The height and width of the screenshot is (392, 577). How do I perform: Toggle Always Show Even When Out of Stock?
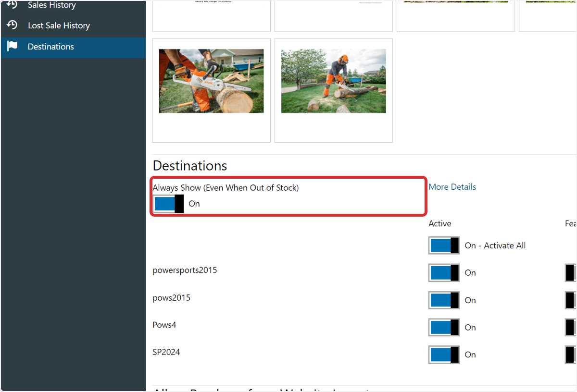click(x=168, y=204)
